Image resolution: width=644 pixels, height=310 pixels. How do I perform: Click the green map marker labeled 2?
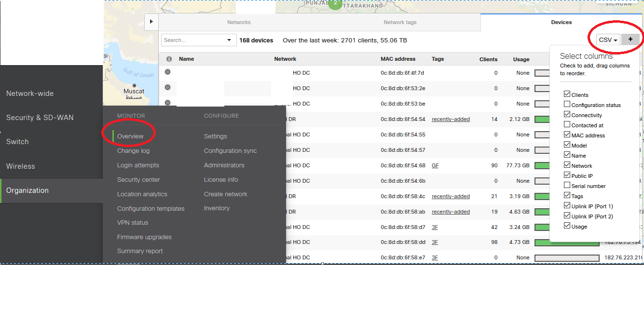pos(335,4)
